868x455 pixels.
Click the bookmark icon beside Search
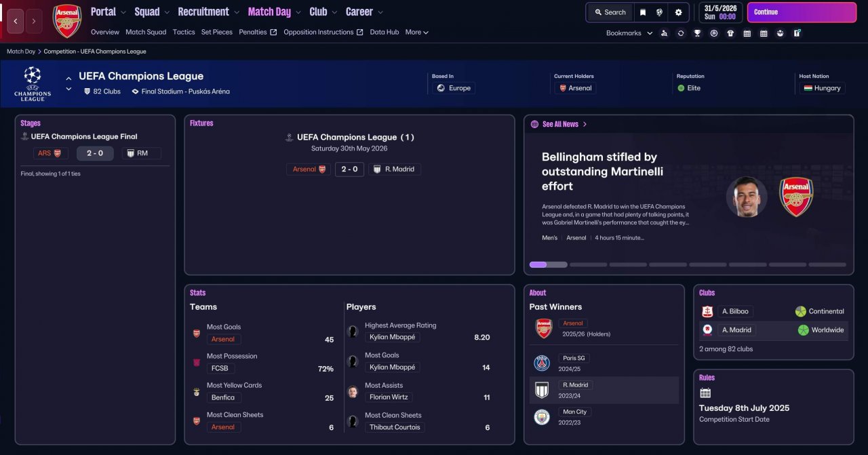tap(642, 12)
